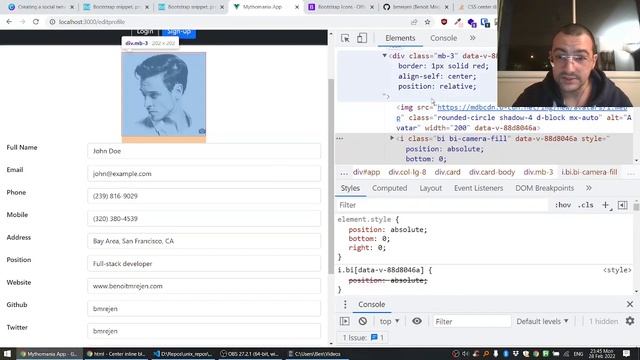Open the console drawer three-dot menu
640x360 pixels.
(x=345, y=304)
